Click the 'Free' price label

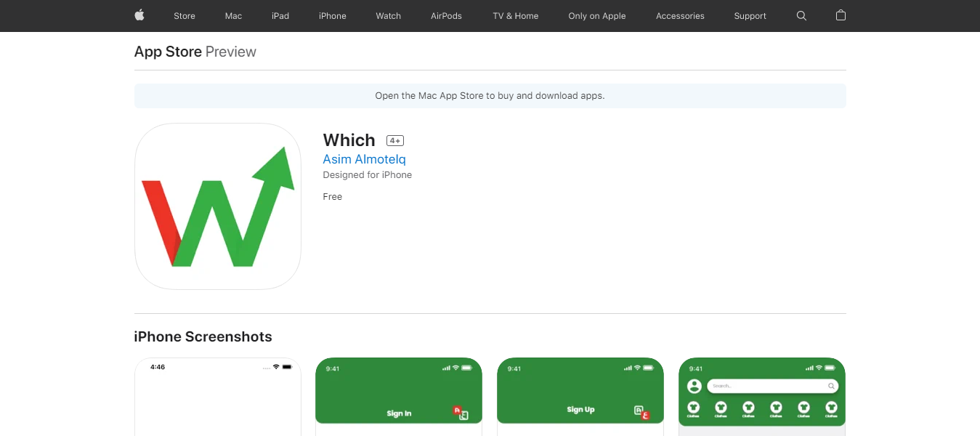(x=333, y=197)
